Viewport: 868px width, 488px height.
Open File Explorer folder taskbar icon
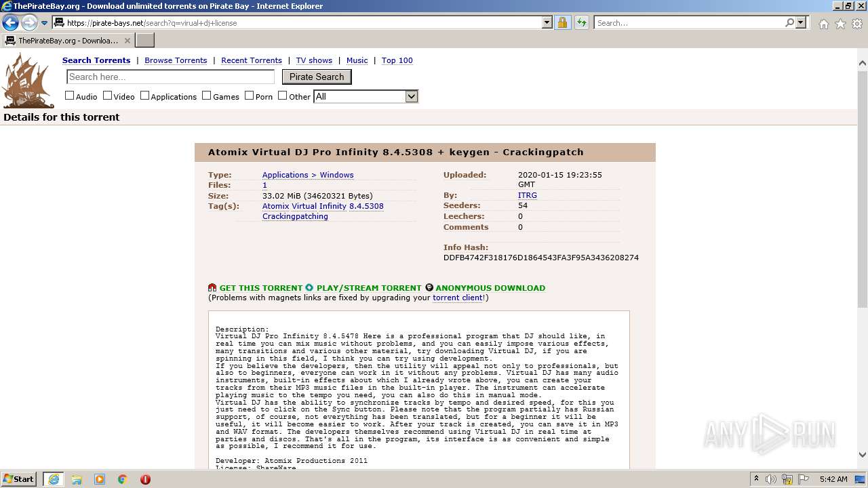77,479
